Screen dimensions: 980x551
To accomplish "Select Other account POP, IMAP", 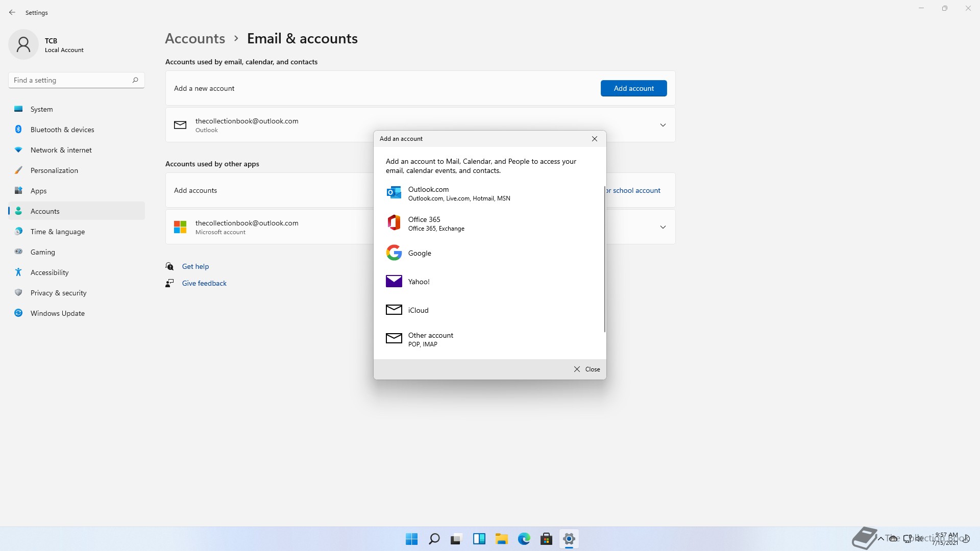I will 430,339.
